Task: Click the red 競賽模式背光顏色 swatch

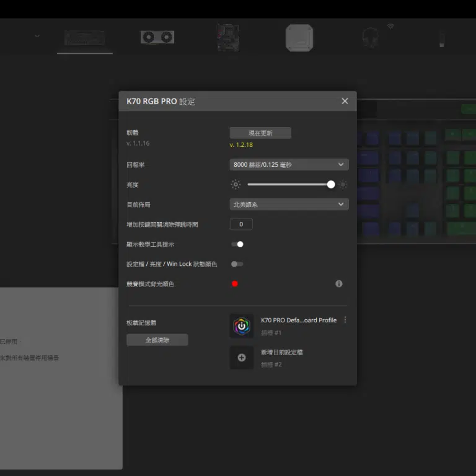Action: [235, 284]
